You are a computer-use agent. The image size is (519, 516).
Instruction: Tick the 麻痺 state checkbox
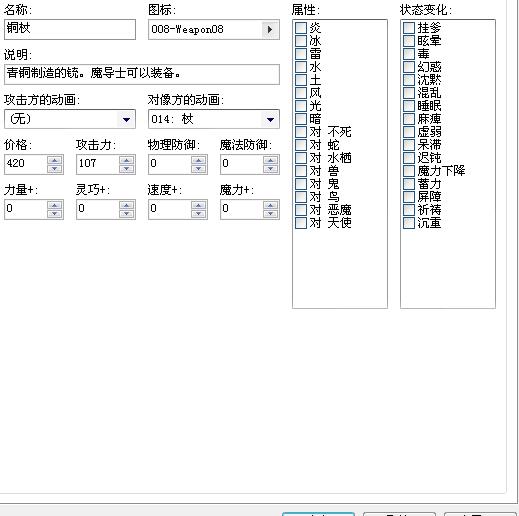tap(409, 119)
